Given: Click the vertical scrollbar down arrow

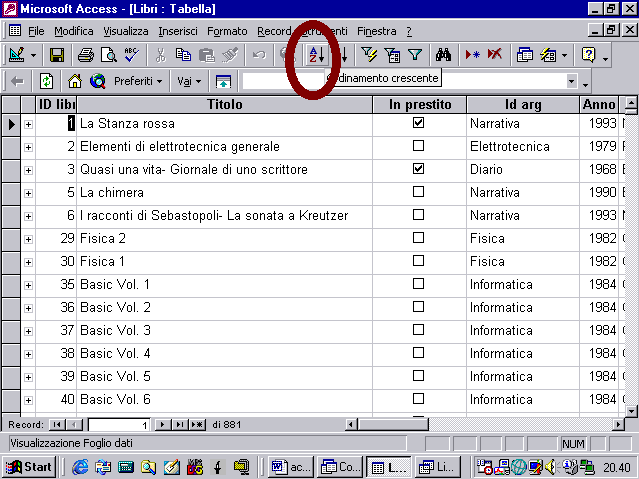Looking at the screenshot, I should click(631, 411).
